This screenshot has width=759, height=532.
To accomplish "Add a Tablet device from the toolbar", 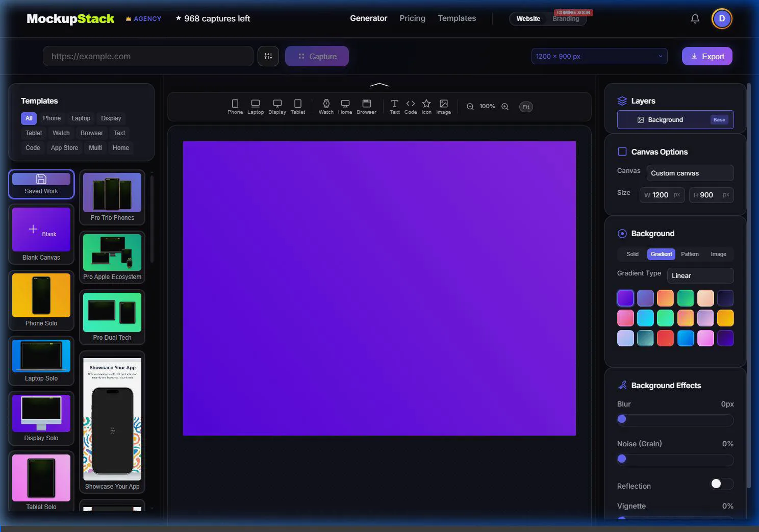I will click(x=298, y=107).
